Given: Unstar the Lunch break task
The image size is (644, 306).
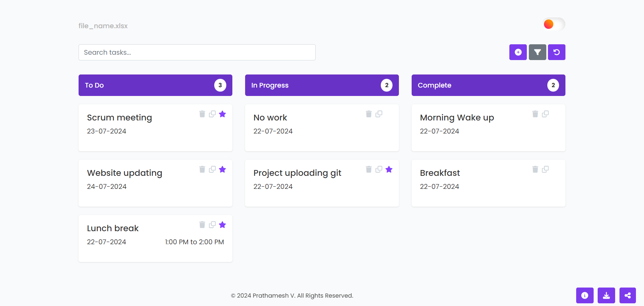Looking at the screenshot, I should point(222,225).
